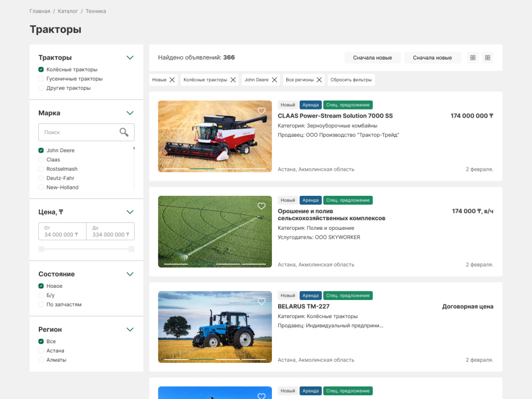The width and height of the screenshot is (532, 399).
Task: Collapse the Регион filter section chevron
Action: [130, 329]
